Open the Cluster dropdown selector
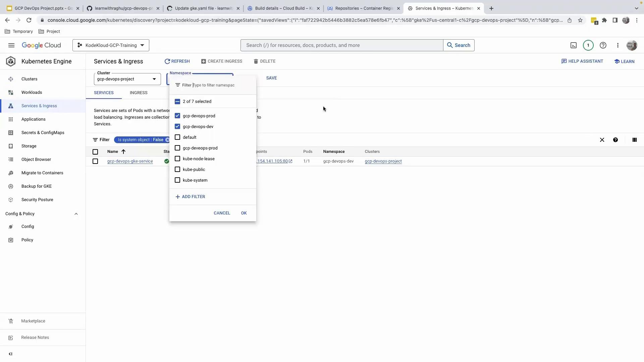 [127, 79]
